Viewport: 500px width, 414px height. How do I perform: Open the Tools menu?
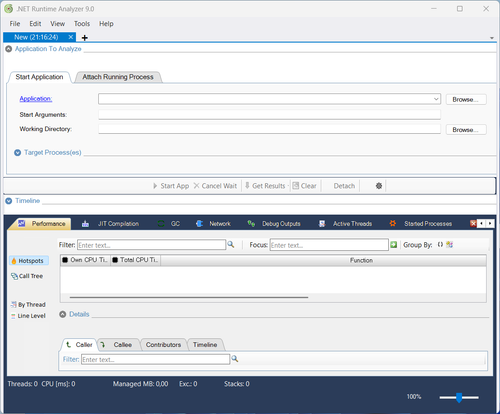82,24
